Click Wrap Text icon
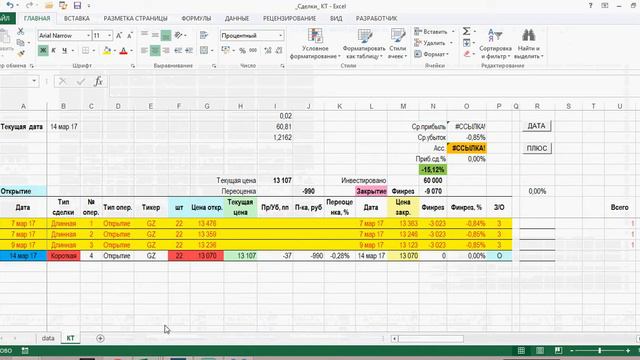 [204, 35]
